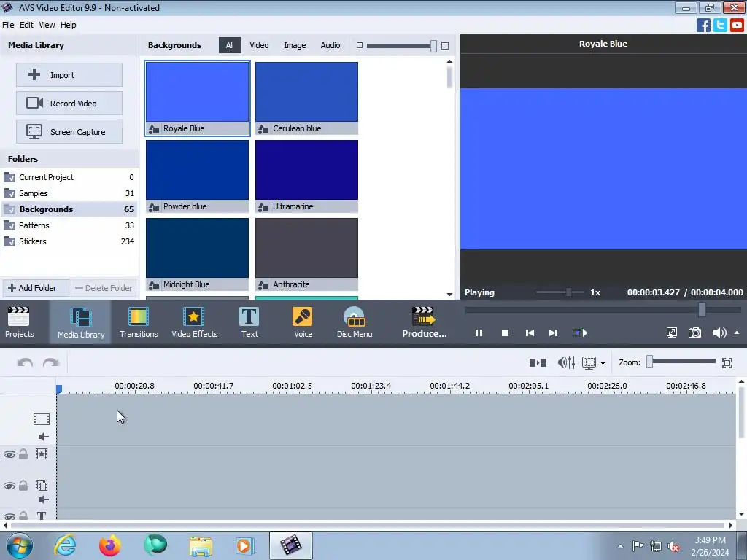Open the File menu

pos(8,25)
